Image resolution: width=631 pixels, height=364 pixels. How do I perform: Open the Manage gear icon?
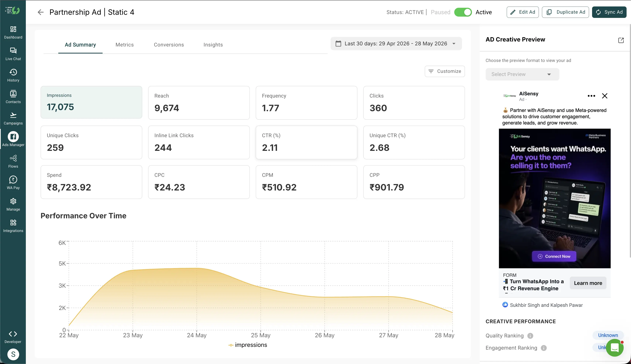[x=13, y=201]
